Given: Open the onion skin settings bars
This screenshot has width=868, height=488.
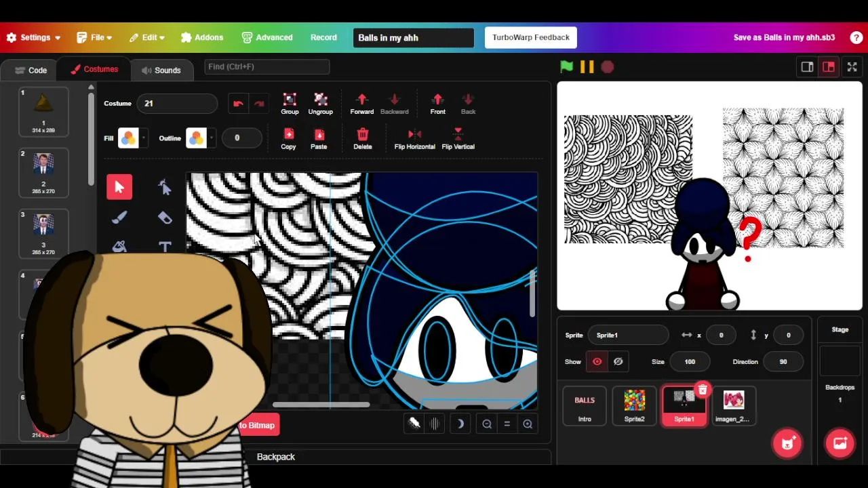Looking at the screenshot, I should point(434,424).
